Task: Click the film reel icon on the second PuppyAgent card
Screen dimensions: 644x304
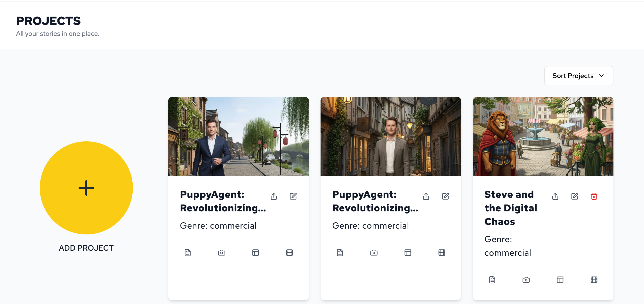Action: [442, 253]
